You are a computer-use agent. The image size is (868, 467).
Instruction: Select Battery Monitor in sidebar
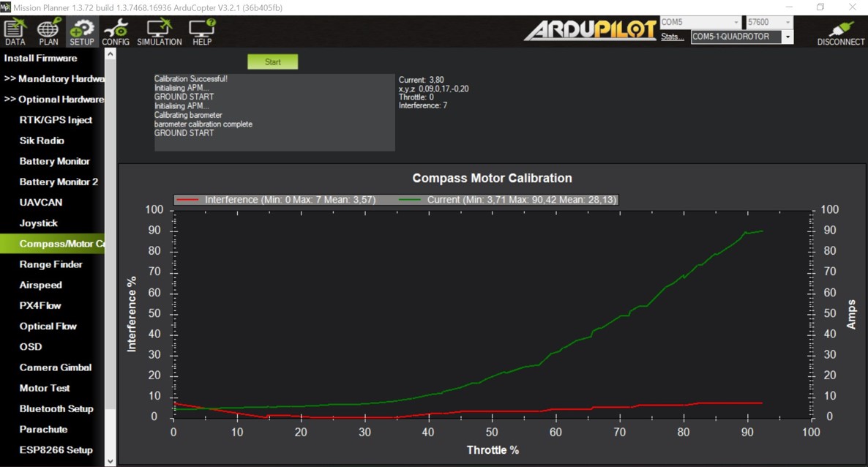[54, 161]
